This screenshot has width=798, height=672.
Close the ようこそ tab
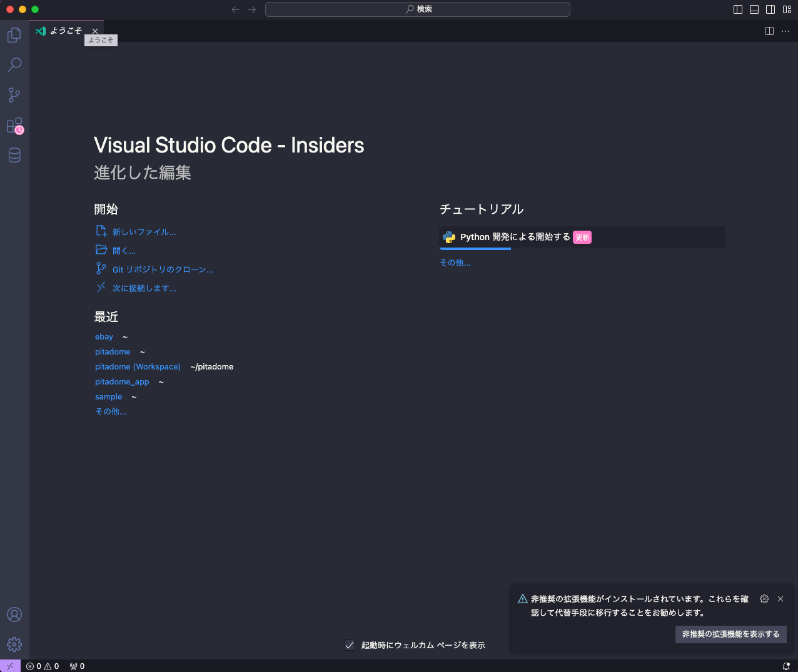(95, 31)
